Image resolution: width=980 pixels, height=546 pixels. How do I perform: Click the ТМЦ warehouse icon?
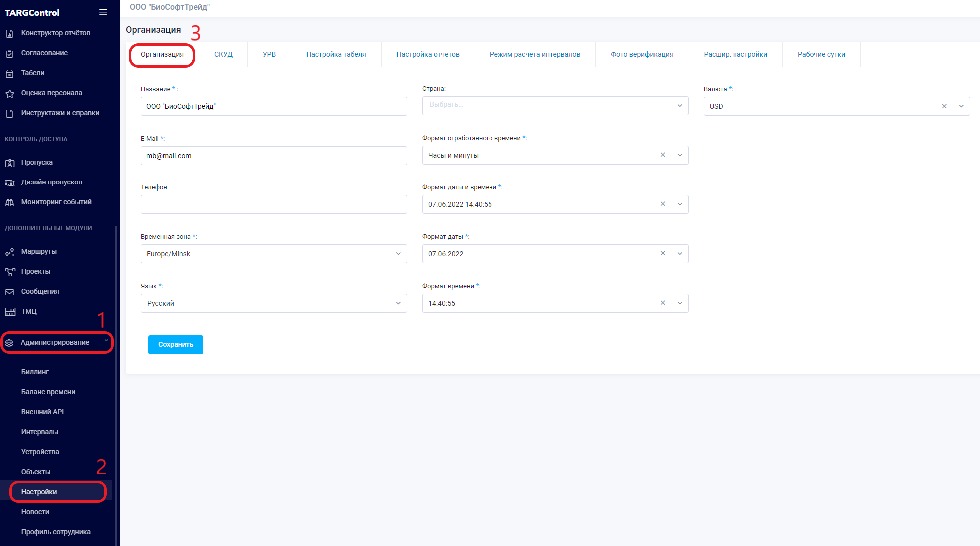(10, 312)
